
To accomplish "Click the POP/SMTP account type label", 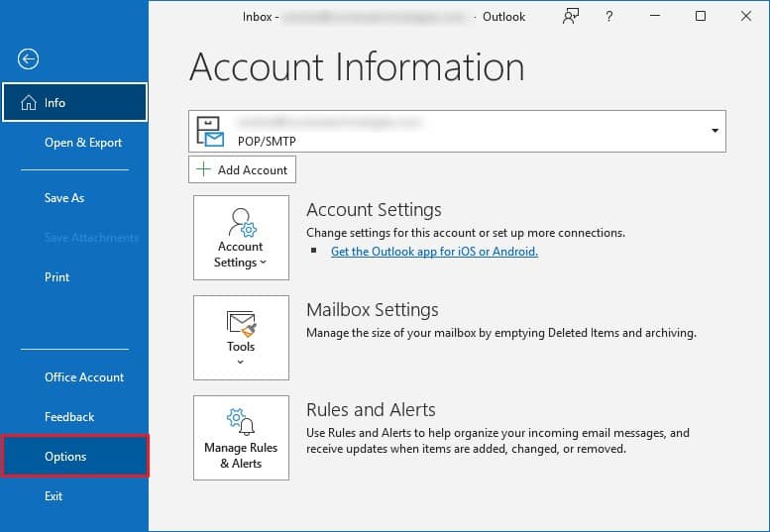I will tap(267, 142).
